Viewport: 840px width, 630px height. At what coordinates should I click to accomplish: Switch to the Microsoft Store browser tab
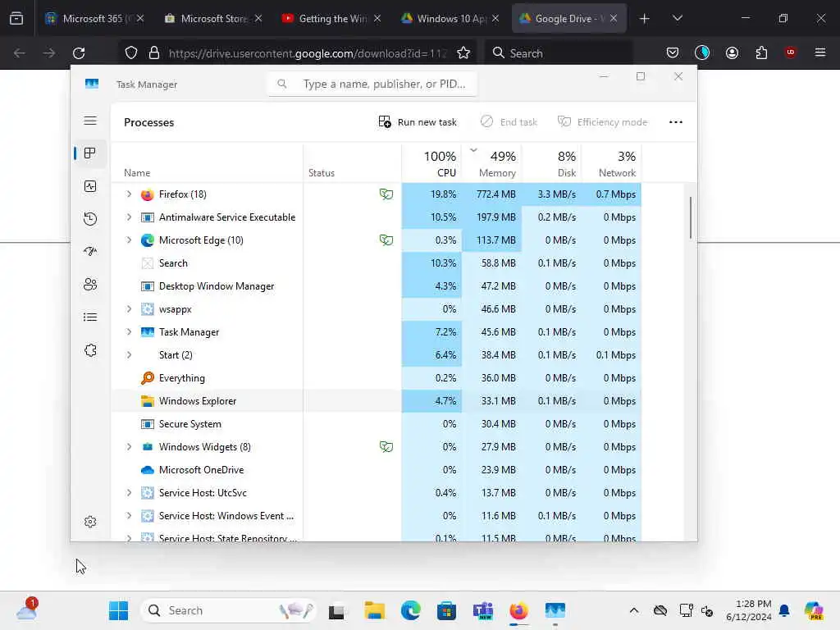(x=212, y=18)
